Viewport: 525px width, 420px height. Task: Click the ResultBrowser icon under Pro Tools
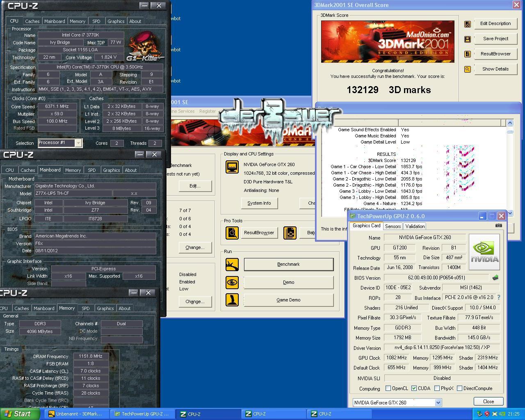click(x=232, y=233)
